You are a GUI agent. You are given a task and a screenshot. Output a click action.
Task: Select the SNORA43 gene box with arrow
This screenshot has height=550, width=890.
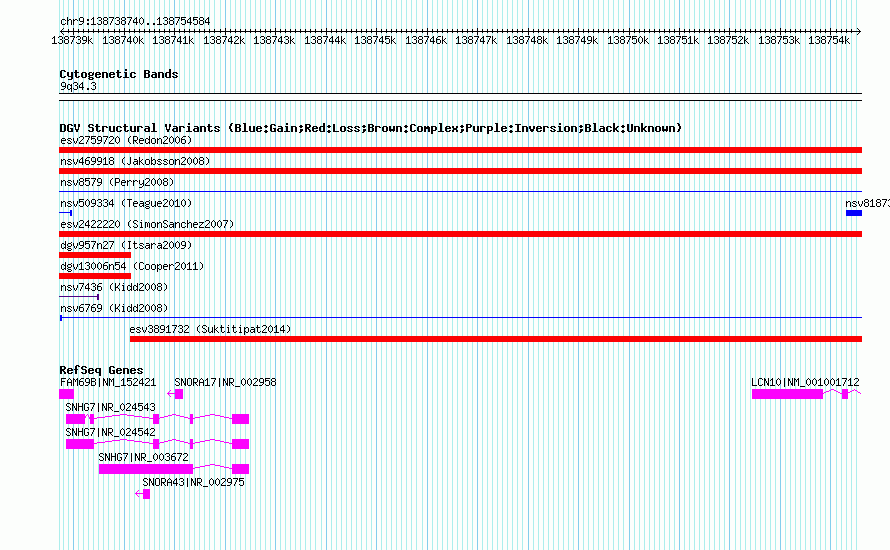[x=143, y=494]
